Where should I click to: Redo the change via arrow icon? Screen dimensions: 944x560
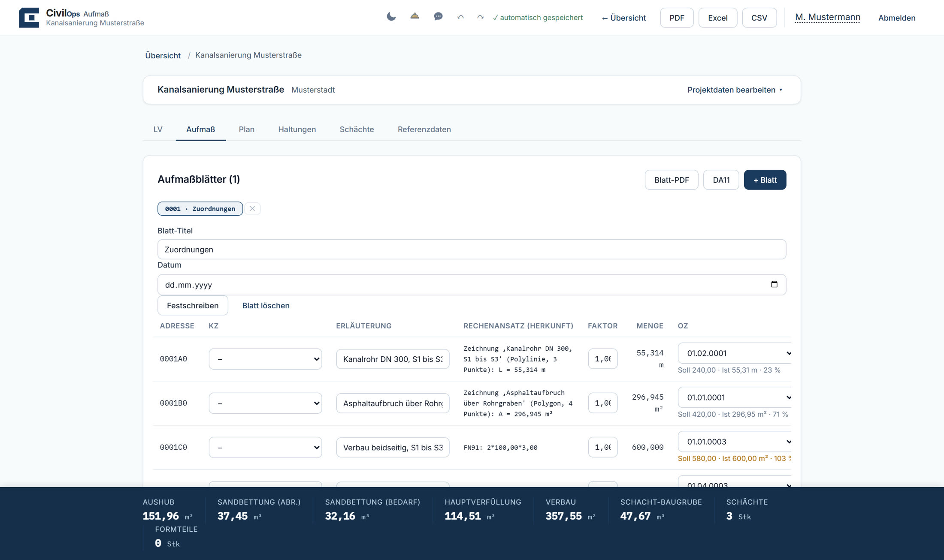[x=480, y=17]
